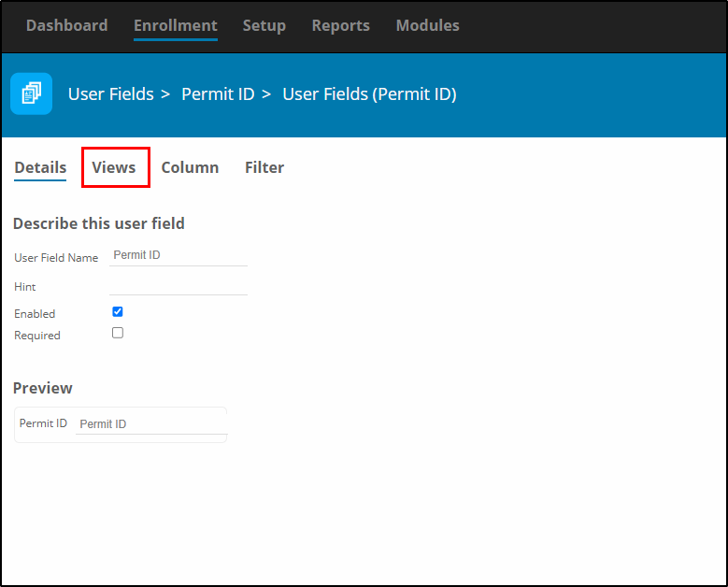
Task: Open the Reports menu
Action: [341, 25]
